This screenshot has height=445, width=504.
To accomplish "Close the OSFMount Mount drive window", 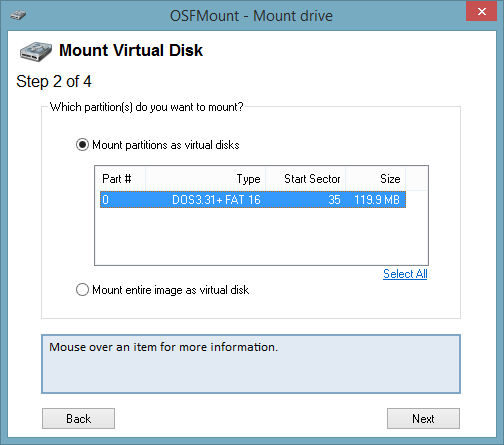I will [481, 12].
